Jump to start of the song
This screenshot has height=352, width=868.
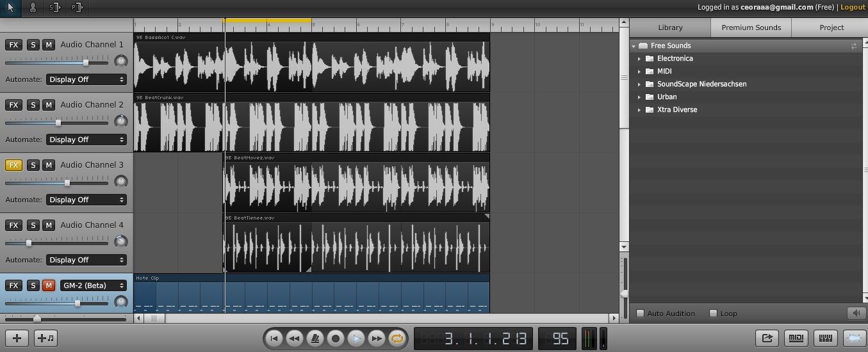274,339
